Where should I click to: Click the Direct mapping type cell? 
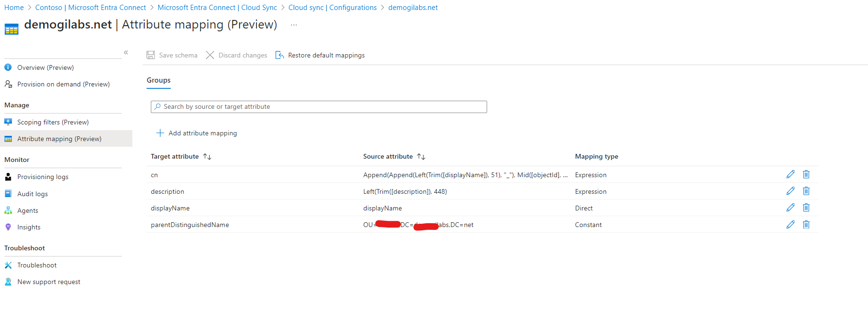tap(584, 208)
